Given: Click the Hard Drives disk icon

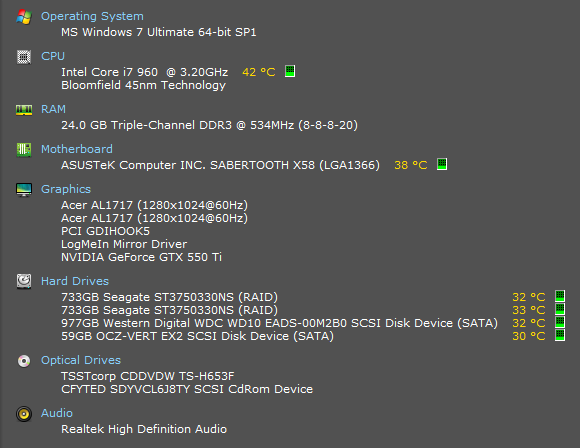Looking at the screenshot, I should pos(24,281).
